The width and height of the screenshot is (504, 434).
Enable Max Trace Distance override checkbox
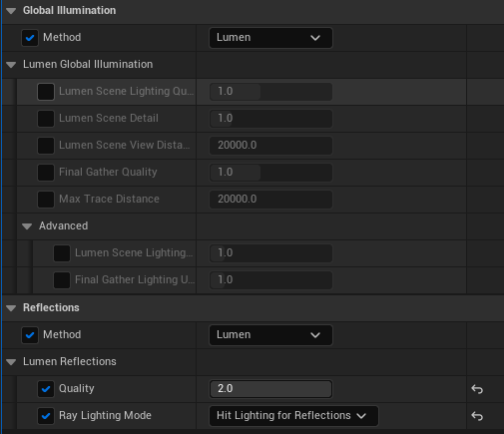point(46,200)
